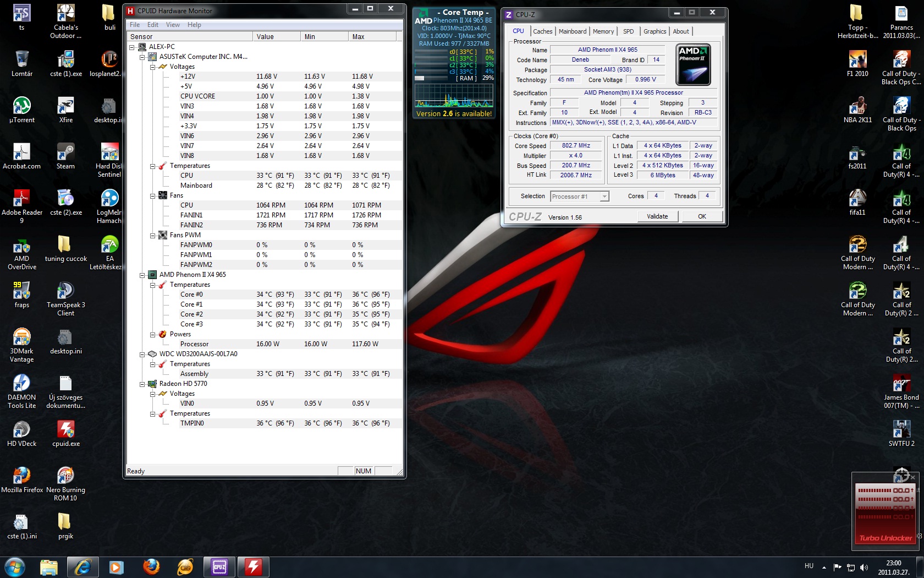This screenshot has height=578, width=924.
Task: Collapse the AMD Phenom II X4 965 node
Action: [142, 275]
